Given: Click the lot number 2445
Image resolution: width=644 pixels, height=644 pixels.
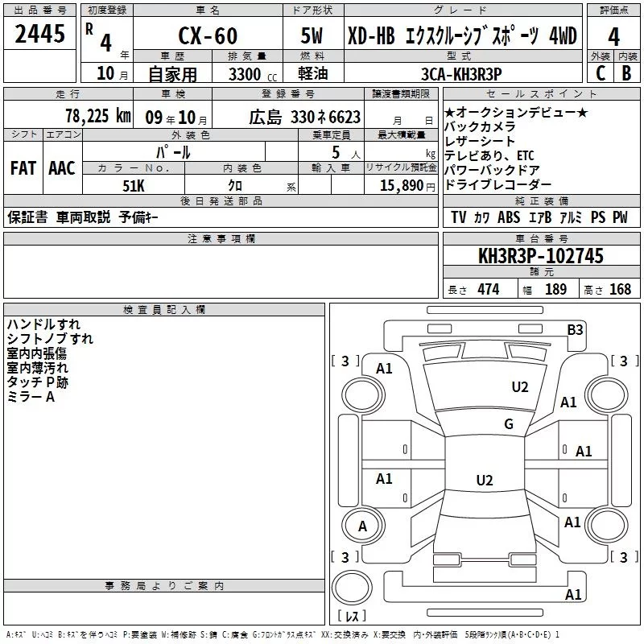Looking at the screenshot, I should point(39,34).
